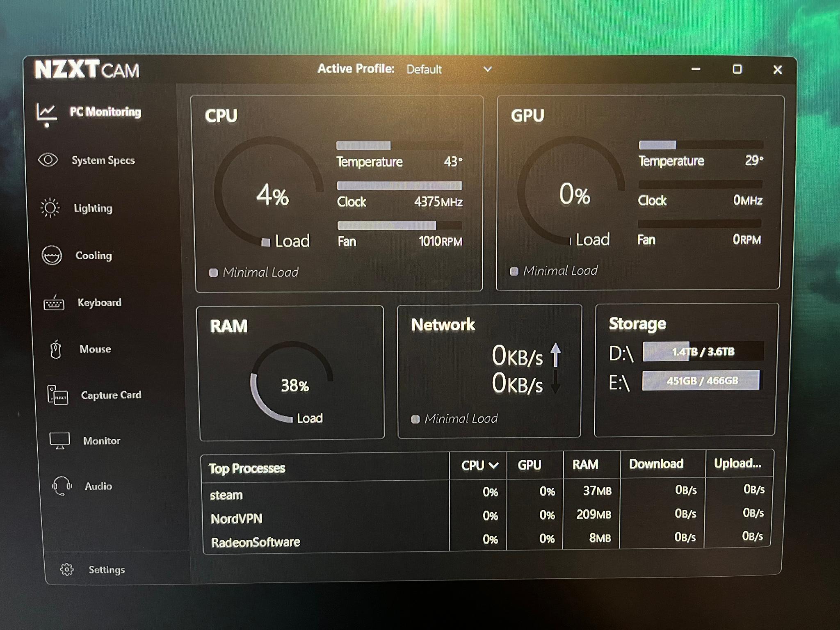Click the Monitor display icon

click(x=59, y=441)
